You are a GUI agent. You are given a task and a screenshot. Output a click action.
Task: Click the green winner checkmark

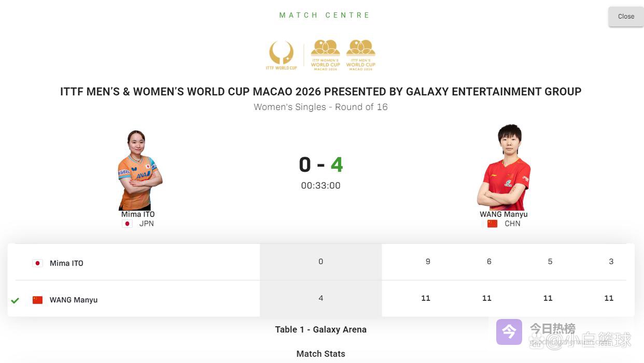coord(15,300)
